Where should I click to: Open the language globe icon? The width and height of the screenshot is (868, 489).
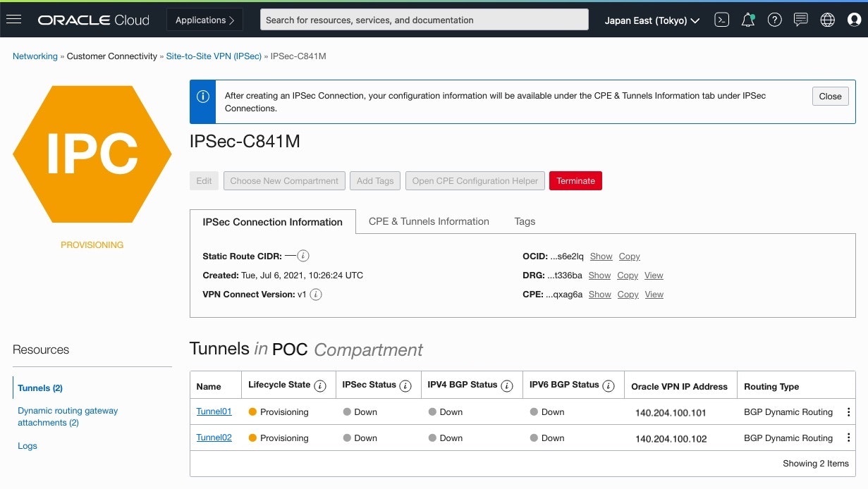click(828, 20)
